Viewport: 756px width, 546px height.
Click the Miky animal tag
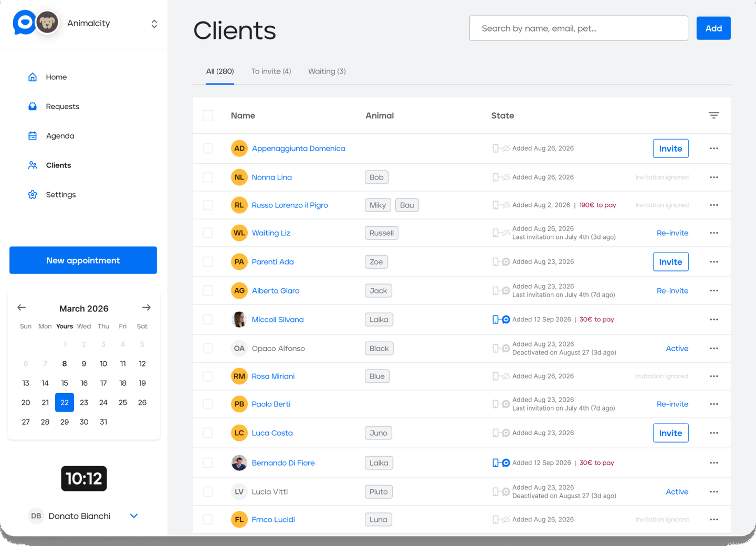click(377, 205)
